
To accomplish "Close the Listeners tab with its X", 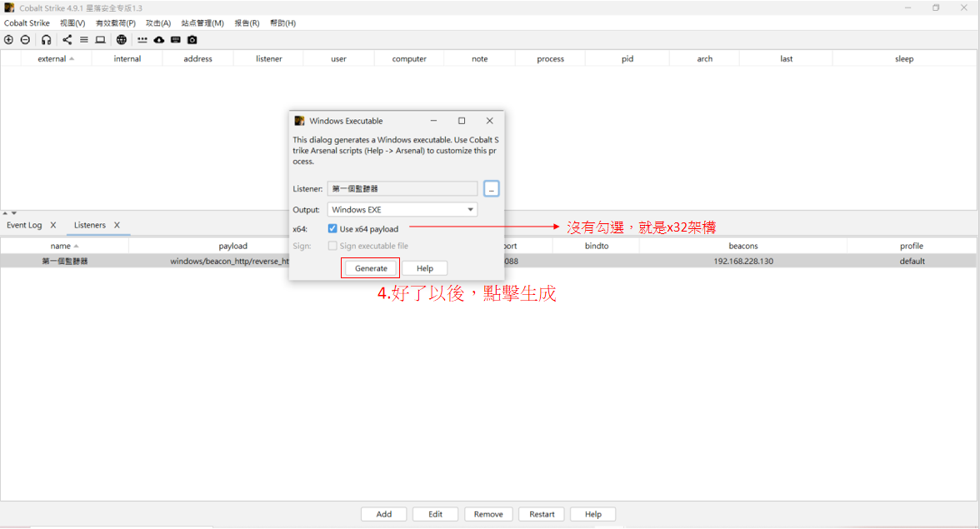I will [x=117, y=225].
